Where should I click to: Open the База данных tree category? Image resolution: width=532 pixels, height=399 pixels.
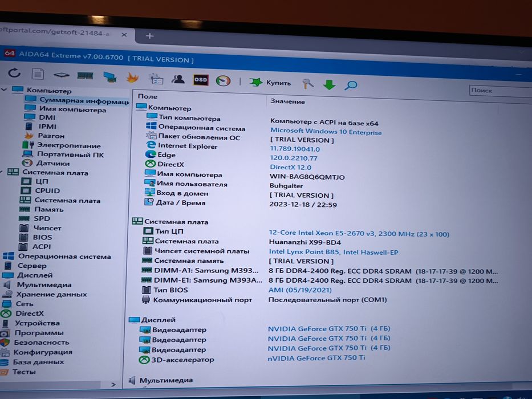click(32, 362)
